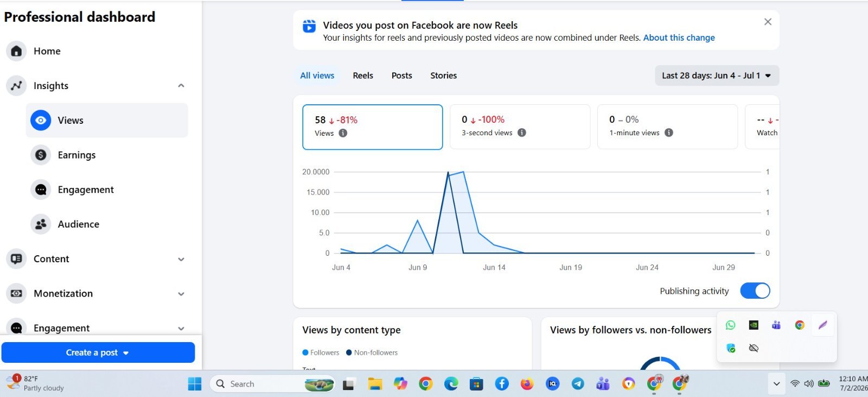Click the Engagement chat bubble icon under Insights
The image size is (868, 397).
pos(41,190)
